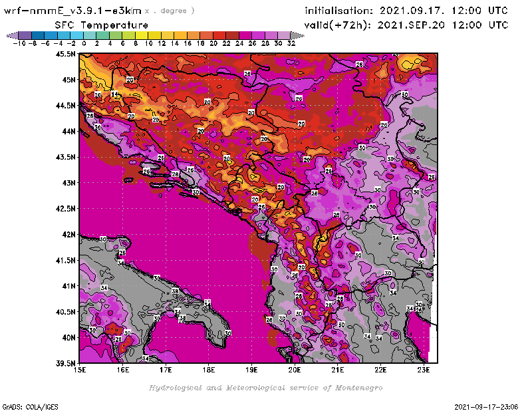This screenshot has width=532, height=411.
Task: Click the blue -6 to -4 legend swatch
Action: 51,36
